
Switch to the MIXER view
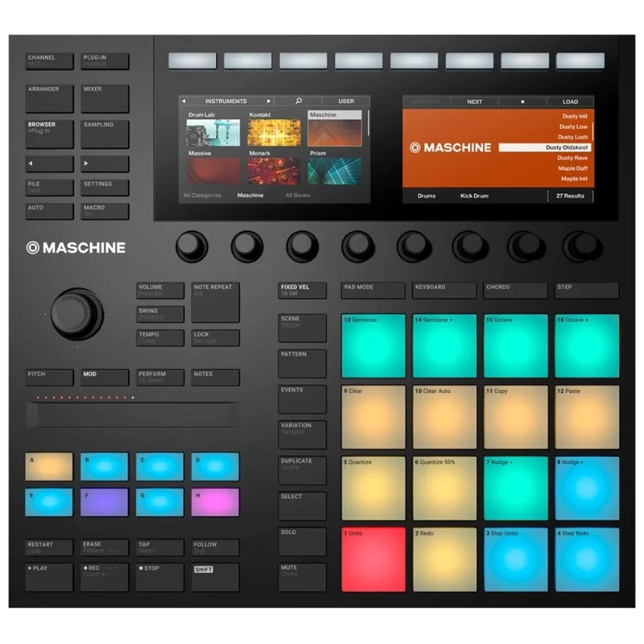point(105,98)
